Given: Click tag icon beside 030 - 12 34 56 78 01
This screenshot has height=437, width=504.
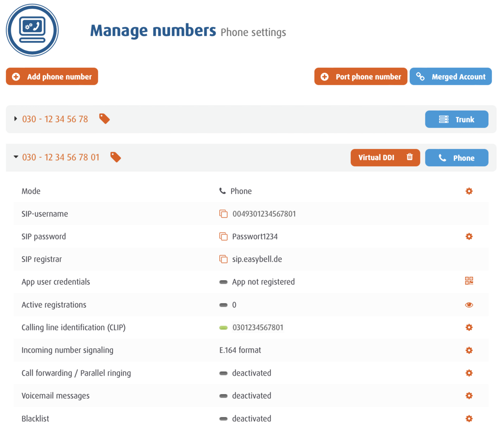Looking at the screenshot, I should [x=115, y=157].
